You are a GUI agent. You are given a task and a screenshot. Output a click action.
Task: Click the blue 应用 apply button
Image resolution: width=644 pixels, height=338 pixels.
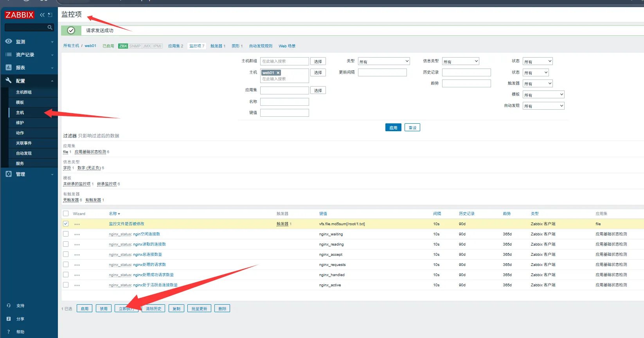point(393,128)
